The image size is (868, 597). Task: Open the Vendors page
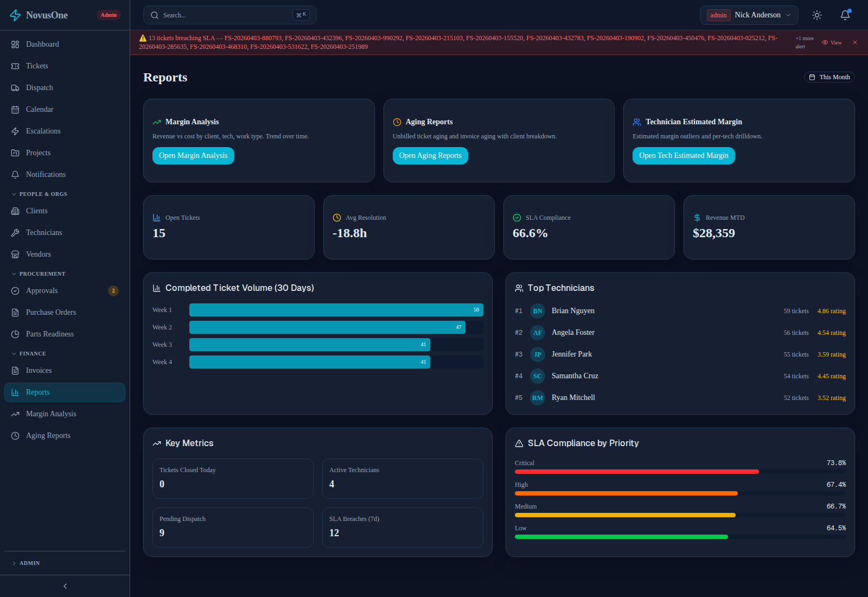pos(65,255)
